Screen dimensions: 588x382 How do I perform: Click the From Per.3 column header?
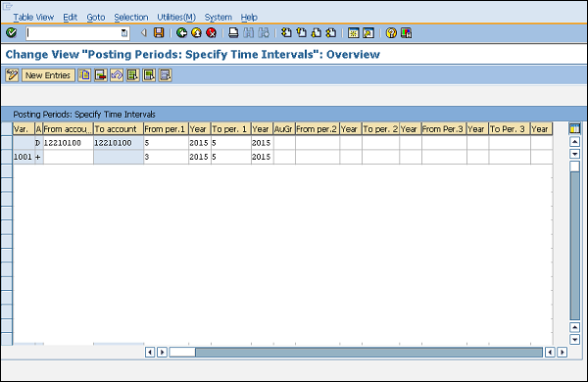click(444, 129)
